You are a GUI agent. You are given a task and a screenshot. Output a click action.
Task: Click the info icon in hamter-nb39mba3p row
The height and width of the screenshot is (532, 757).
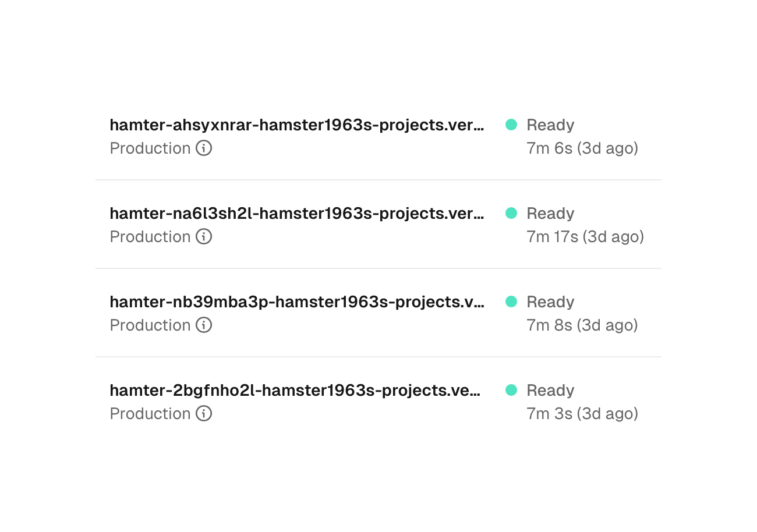point(203,325)
